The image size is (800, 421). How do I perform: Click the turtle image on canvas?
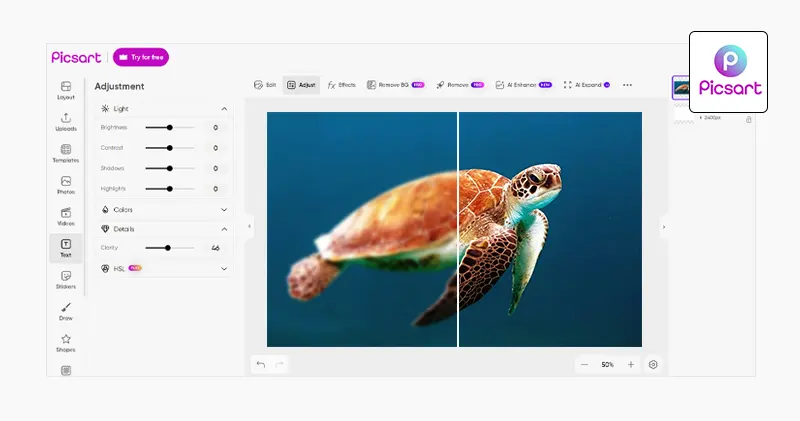point(454,229)
